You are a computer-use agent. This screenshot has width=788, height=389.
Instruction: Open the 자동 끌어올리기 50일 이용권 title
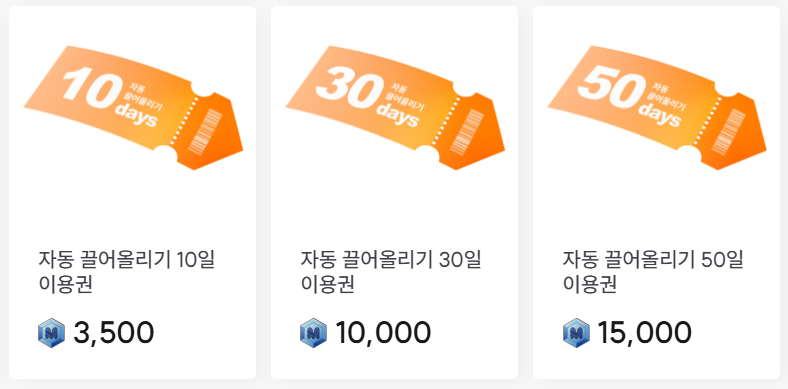[x=653, y=272]
